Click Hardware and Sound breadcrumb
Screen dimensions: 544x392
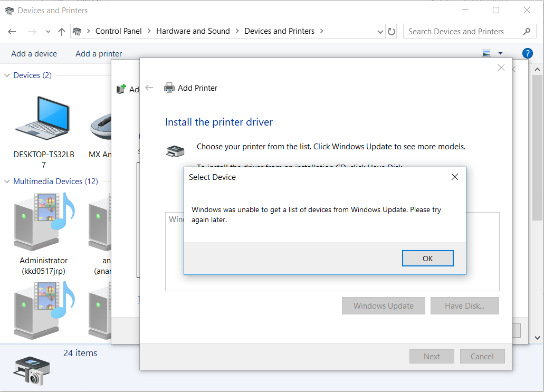click(x=193, y=31)
